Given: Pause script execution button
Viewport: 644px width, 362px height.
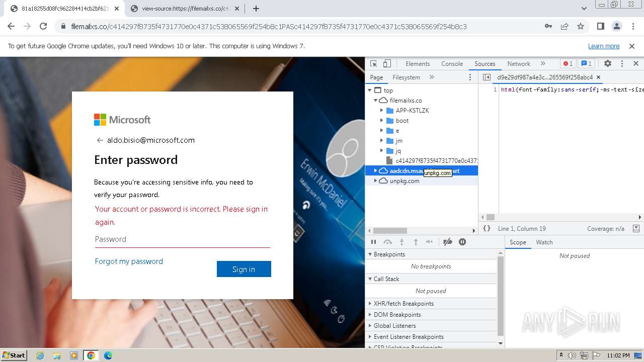Looking at the screenshot, I should (x=373, y=242).
